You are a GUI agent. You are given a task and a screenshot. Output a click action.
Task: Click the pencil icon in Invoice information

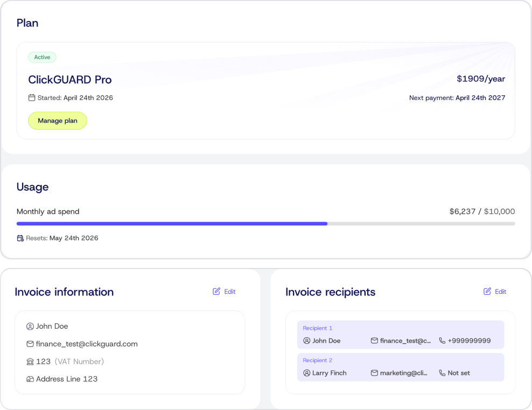pos(216,291)
